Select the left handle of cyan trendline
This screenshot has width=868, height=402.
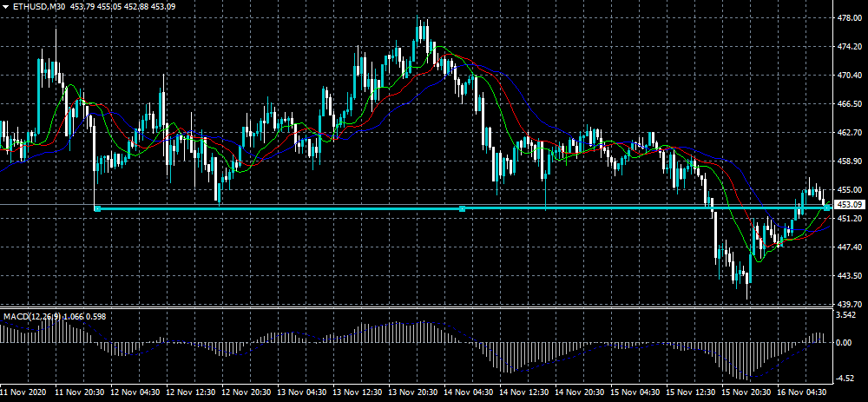[97, 208]
